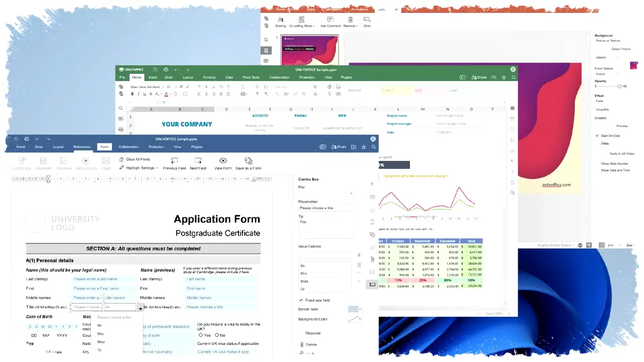Adjust the Opacity slider in slide settings
This screenshot has height=362, width=644.
pyautogui.click(x=619, y=86)
